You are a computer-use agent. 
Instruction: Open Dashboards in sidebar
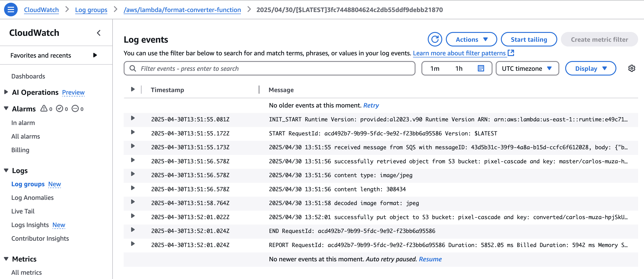(28, 76)
